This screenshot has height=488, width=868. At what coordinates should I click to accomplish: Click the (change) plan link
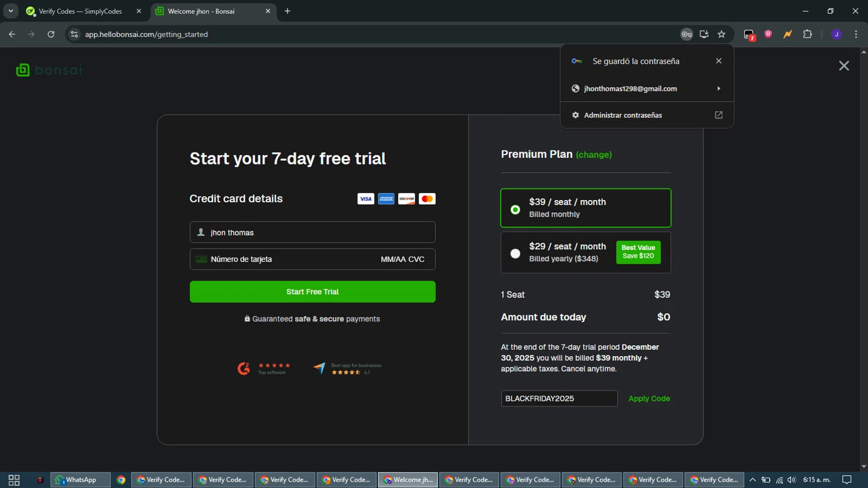[x=594, y=155]
